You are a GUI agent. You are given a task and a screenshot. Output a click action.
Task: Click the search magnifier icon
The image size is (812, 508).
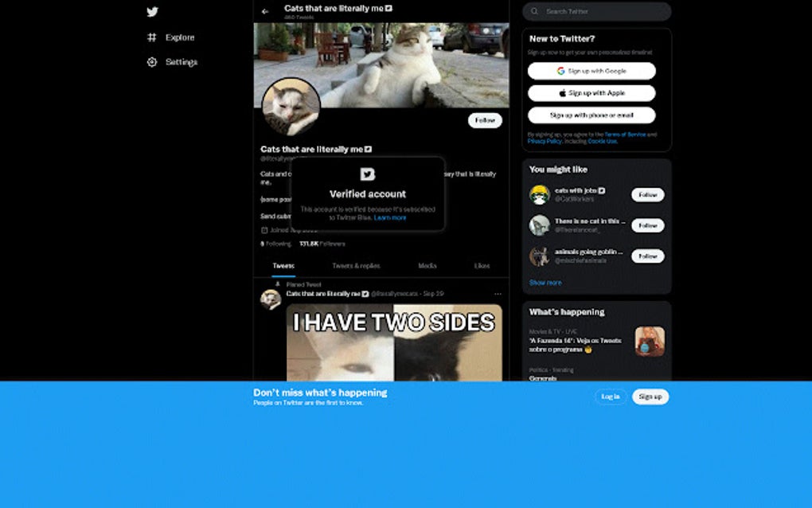(534, 11)
